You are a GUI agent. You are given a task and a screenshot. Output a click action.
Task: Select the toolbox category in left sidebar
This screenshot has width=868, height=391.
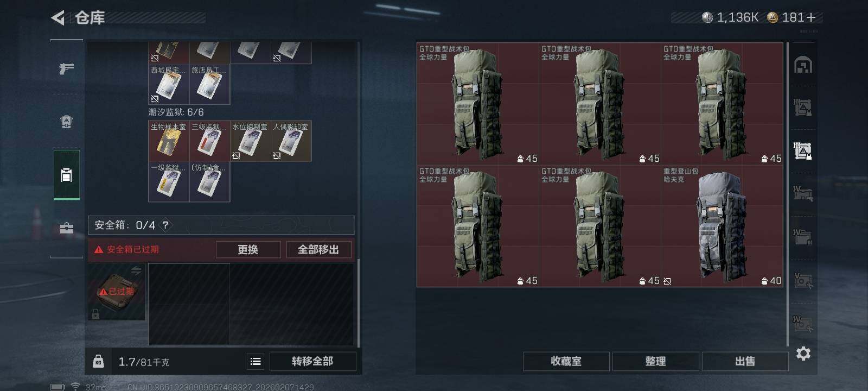coord(66,228)
